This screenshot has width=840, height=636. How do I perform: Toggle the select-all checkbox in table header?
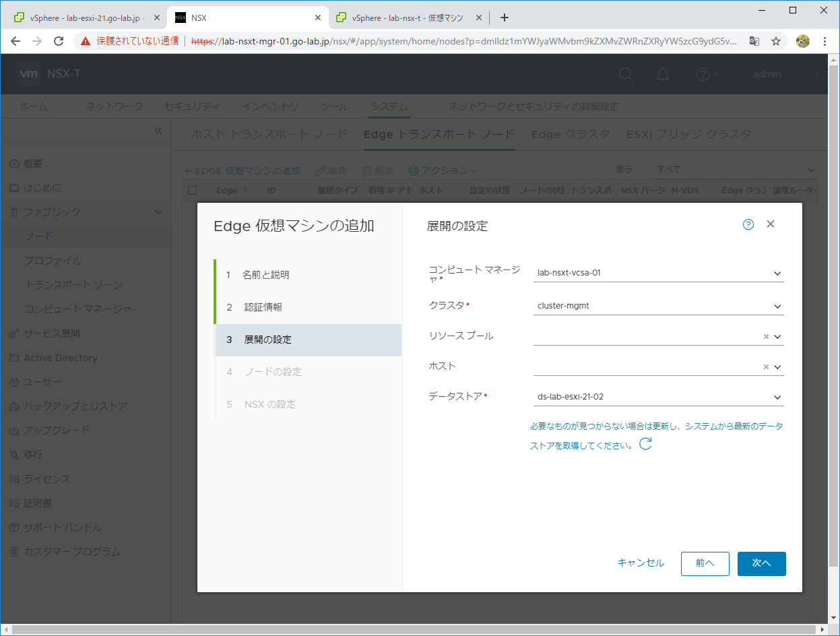coord(193,191)
